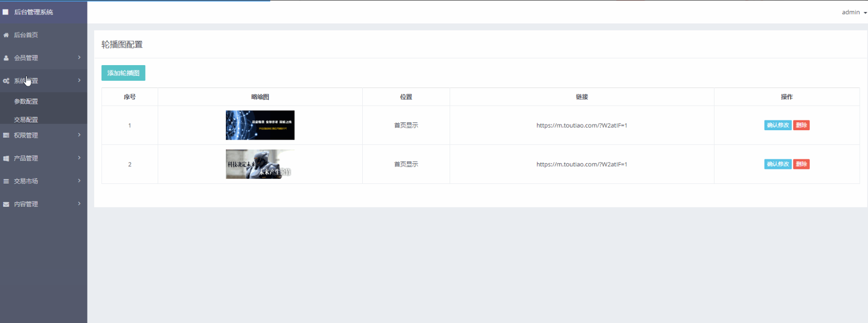
Task: Click the home icon beside 后台首页
Action: click(x=6, y=35)
